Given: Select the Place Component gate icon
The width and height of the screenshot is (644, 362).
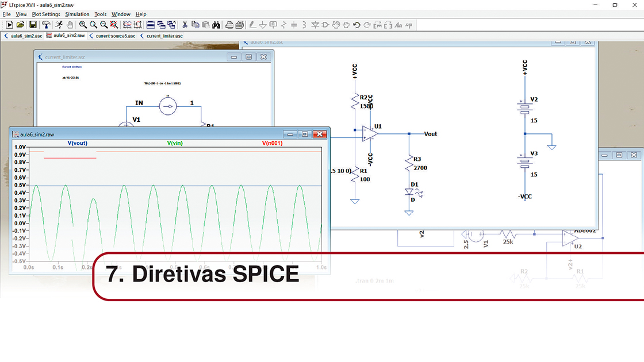Looking at the screenshot, I should coord(325,25).
